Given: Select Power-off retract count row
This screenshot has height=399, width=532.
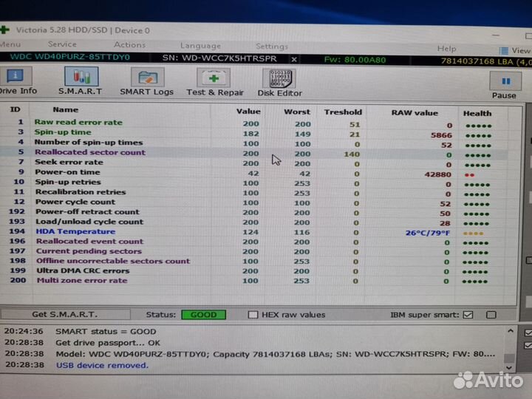Looking at the screenshot, I should click(x=253, y=212).
